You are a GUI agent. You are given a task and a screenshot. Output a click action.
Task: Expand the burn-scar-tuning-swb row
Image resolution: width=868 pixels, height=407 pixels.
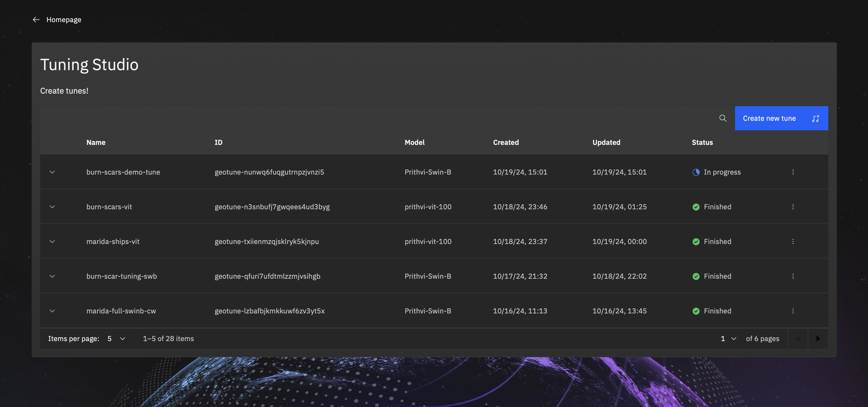[x=52, y=276]
